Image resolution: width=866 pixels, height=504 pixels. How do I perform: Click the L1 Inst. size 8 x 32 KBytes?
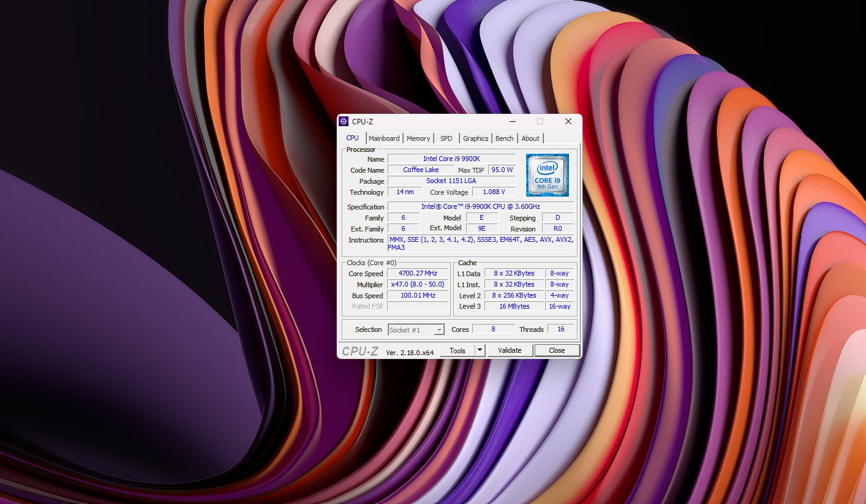(514, 284)
